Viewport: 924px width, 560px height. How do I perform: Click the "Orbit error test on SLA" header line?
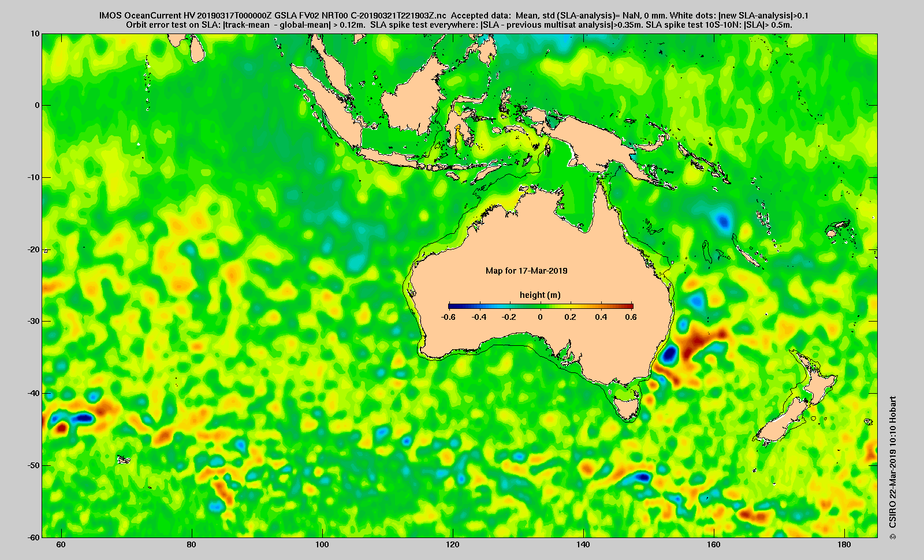[x=459, y=25]
